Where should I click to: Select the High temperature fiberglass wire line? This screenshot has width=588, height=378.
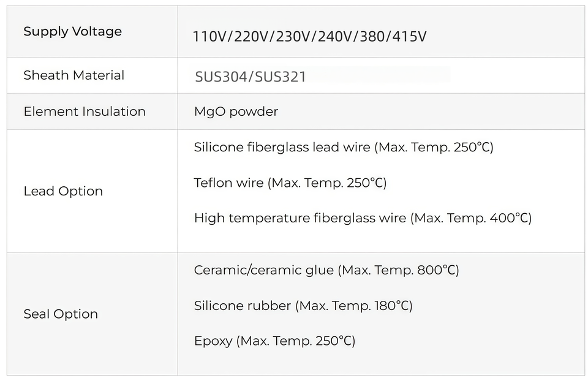pyautogui.click(x=300, y=217)
